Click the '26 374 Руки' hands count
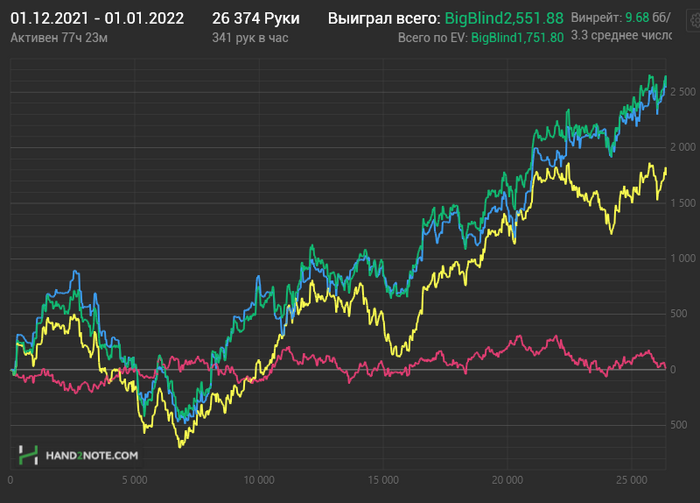This screenshot has width=700, height=503. [x=256, y=18]
